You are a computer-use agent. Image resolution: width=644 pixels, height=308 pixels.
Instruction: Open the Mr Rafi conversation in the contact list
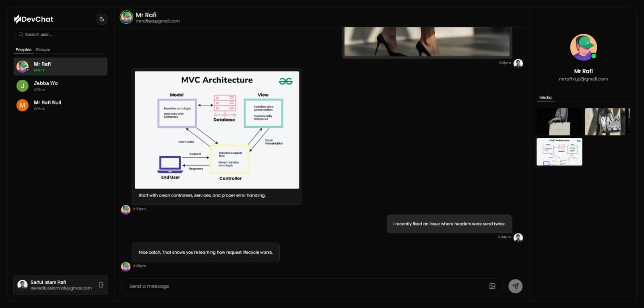[60, 66]
